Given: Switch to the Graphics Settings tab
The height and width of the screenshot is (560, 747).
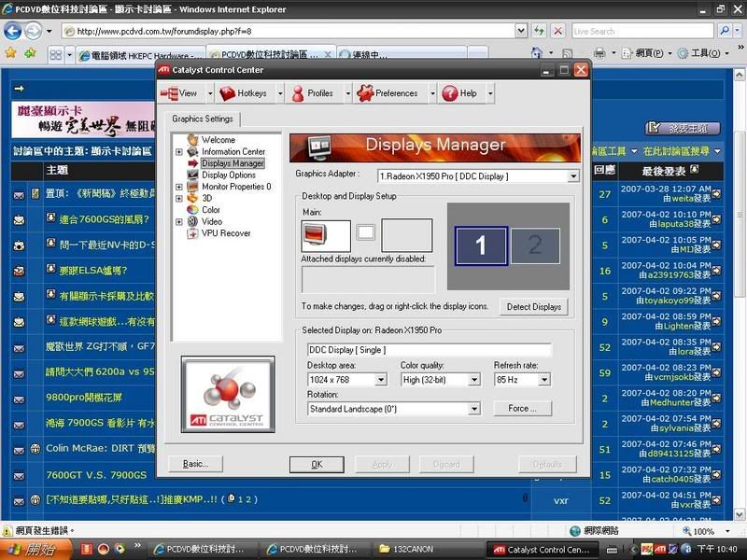Looking at the screenshot, I should pos(203,119).
